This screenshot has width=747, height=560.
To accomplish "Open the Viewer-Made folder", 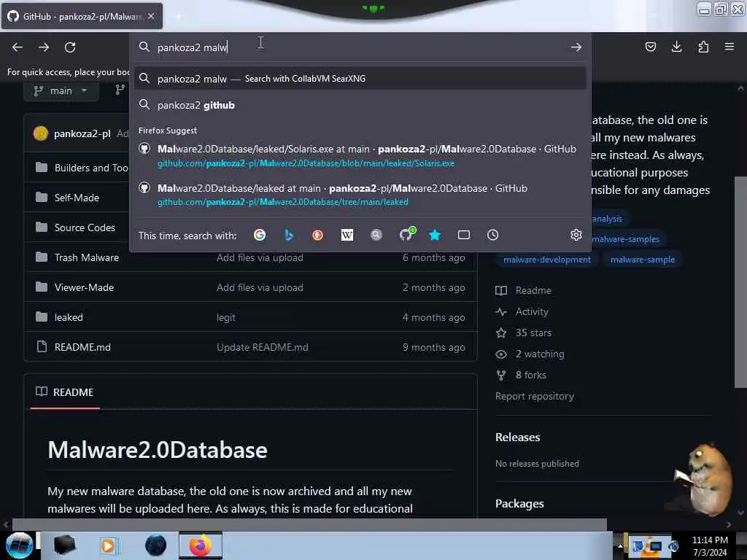I will 84,287.
